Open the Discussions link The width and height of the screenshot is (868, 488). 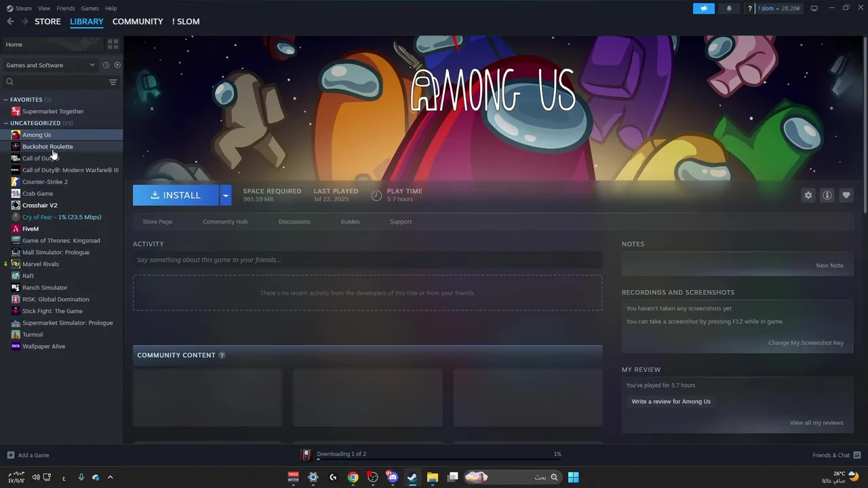(x=294, y=222)
